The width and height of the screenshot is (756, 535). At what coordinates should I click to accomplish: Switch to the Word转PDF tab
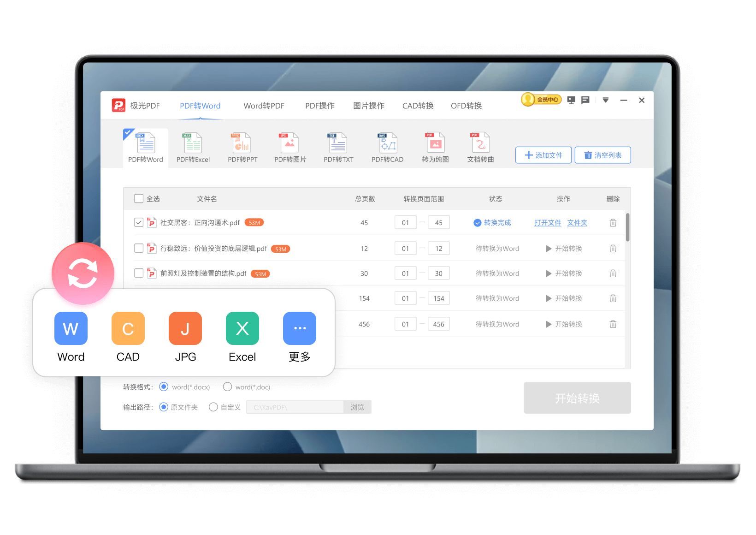coord(264,106)
